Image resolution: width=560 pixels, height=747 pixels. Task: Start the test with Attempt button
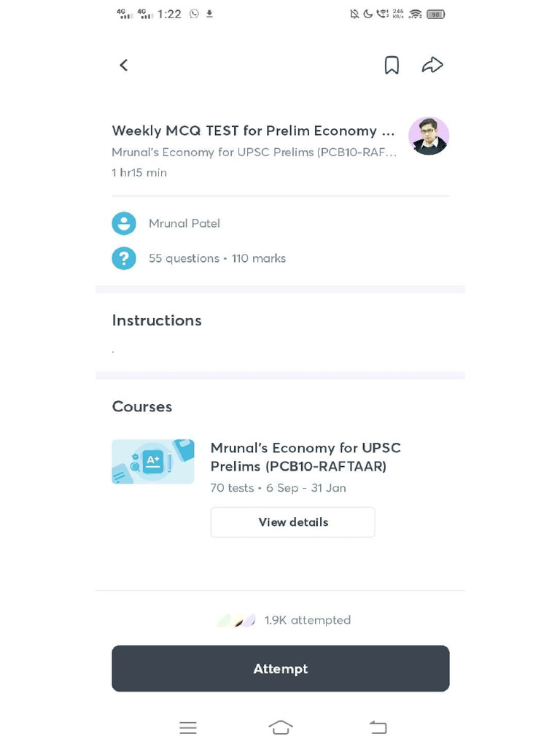(x=280, y=668)
